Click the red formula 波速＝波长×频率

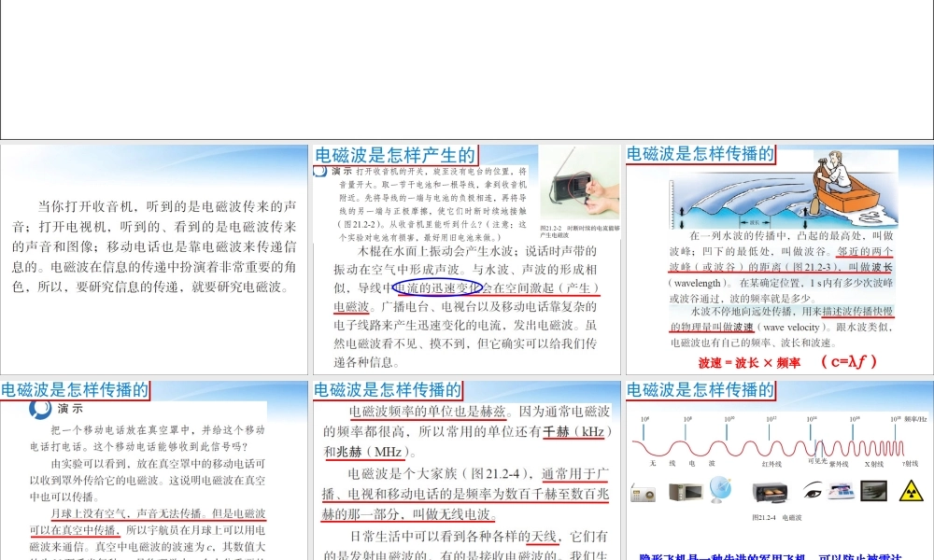[x=751, y=359]
